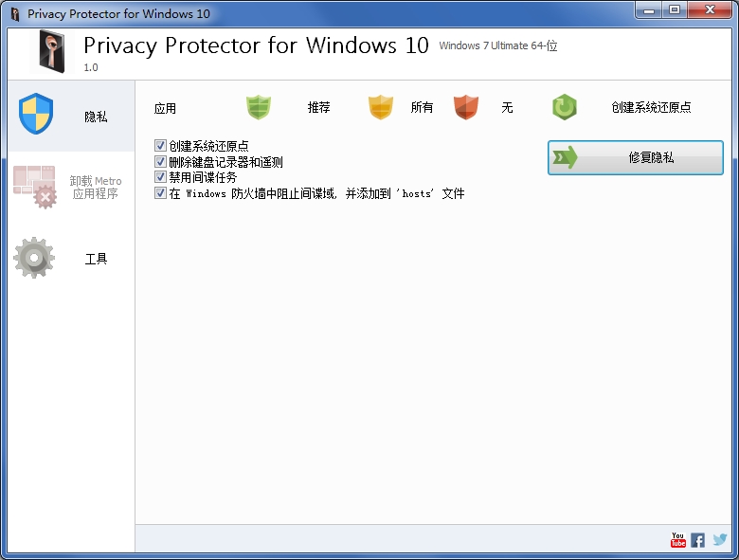Screen dimensions: 739x560
Task: Click the green refresh restore point icon
Action: point(565,107)
